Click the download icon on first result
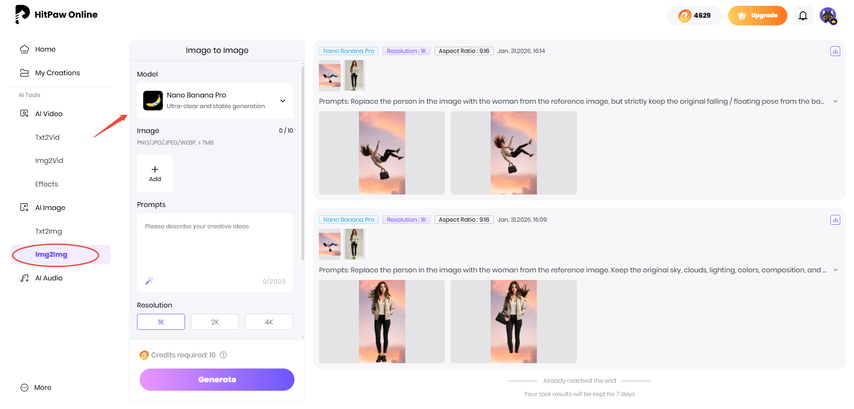854x409 pixels. click(x=835, y=51)
